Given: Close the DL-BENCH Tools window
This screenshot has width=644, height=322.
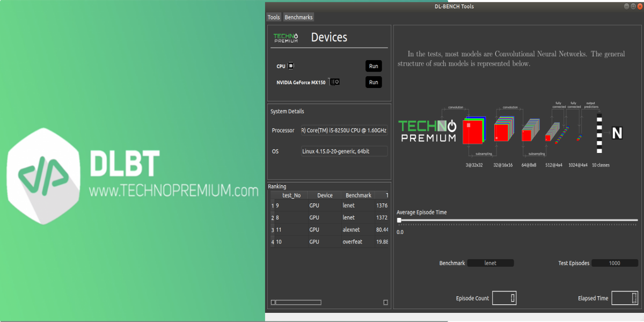Looking at the screenshot, I should 640,6.
